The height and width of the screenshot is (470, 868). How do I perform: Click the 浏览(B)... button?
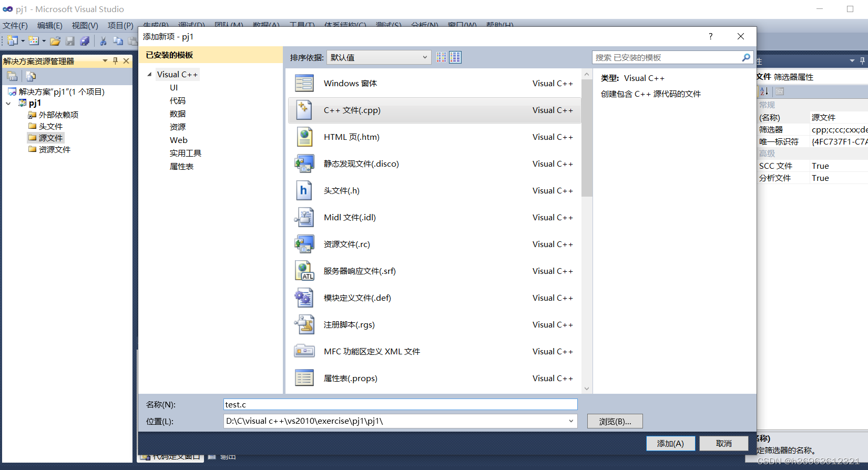tap(615, 421)
